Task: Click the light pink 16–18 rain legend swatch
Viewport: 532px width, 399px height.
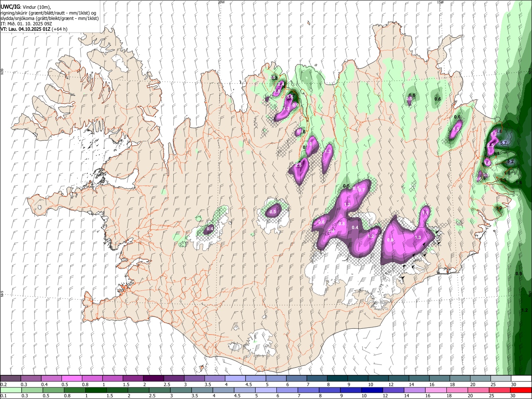Action: 436,390
